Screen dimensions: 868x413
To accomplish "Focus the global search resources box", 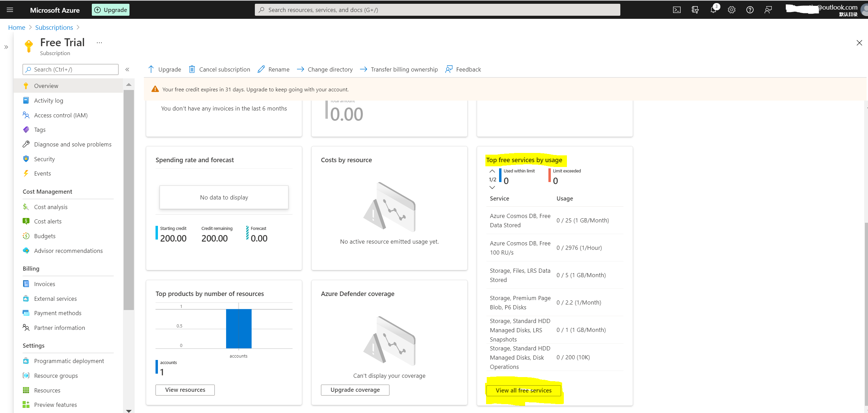I will tap(437, 10).
